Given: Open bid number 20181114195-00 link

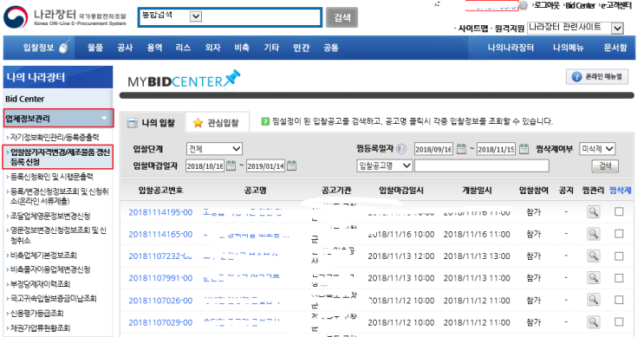Looking at the screenshot, I should click(160, 212).
